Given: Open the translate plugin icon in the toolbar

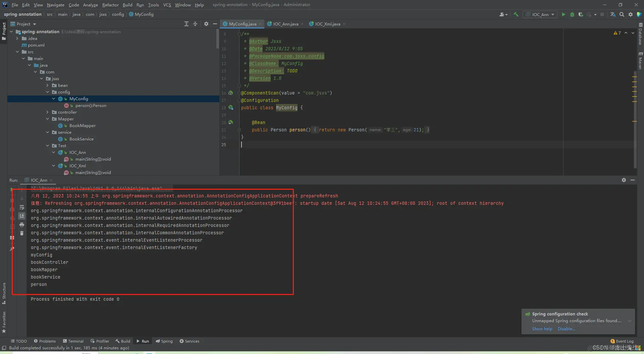Looking at the screenshot, I should 613,14.
